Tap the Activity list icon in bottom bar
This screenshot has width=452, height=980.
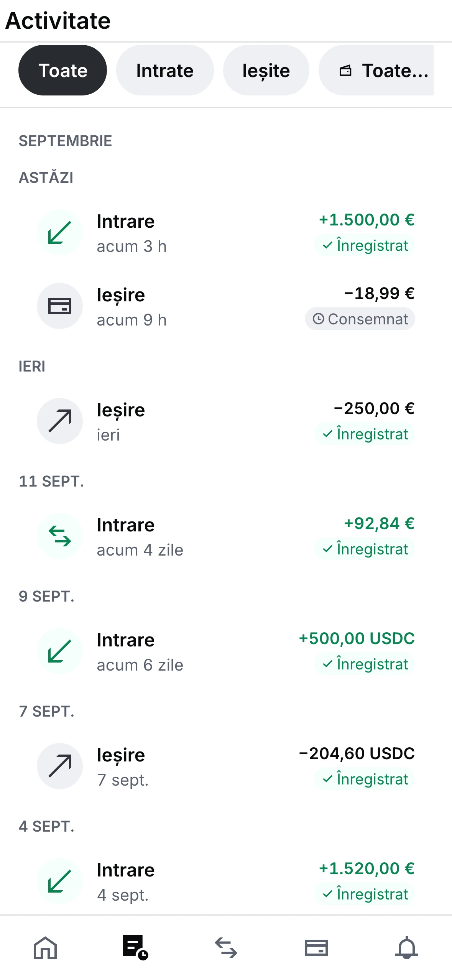(x=135, y=948)
